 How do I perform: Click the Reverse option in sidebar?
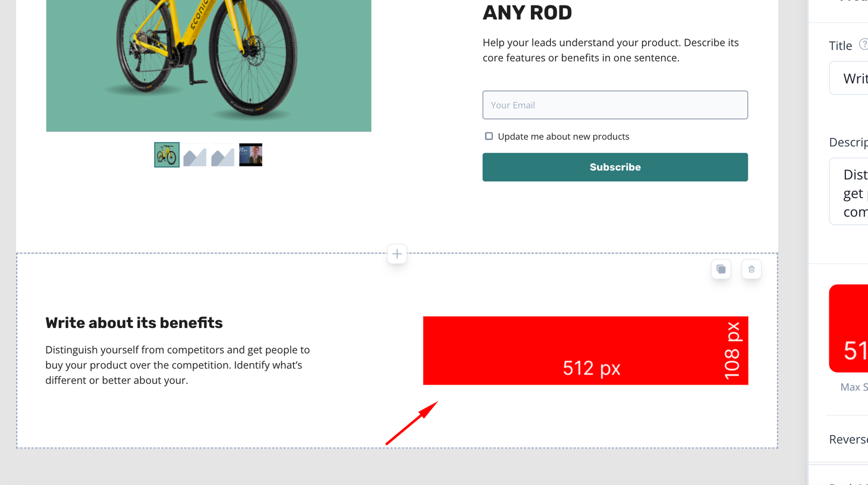click(848, 439)
